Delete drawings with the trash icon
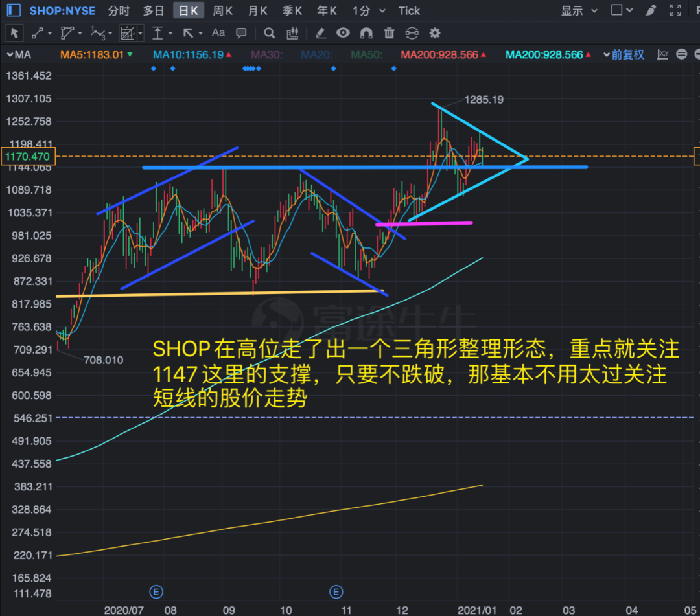700x616 pixels. pyautogui.click(x=390, y=33)
